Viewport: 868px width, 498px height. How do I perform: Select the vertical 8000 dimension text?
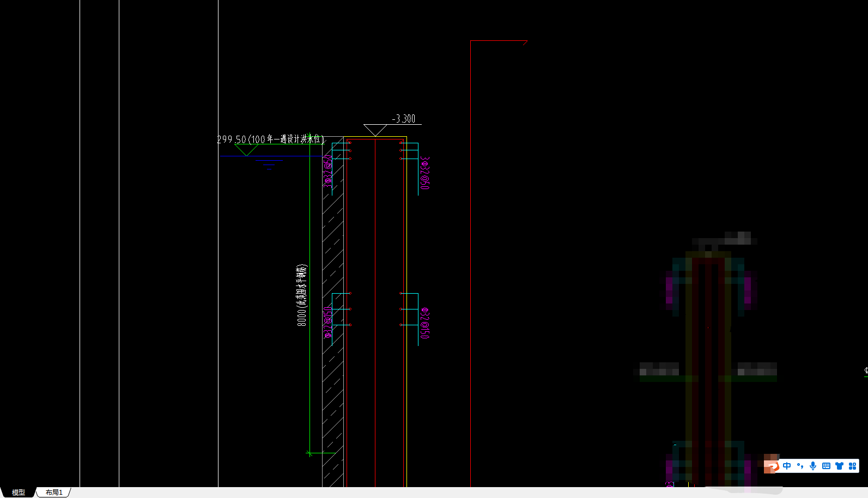tap(302, 295)
